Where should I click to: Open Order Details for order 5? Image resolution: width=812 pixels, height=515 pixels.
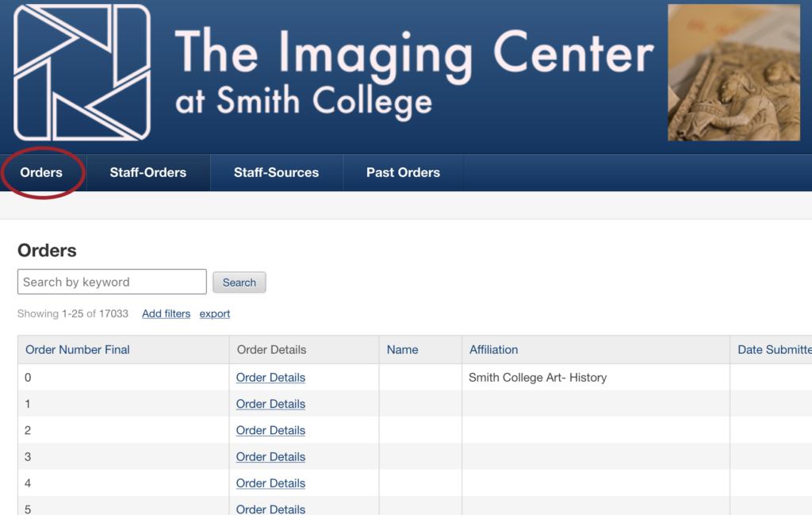point(271,509)
